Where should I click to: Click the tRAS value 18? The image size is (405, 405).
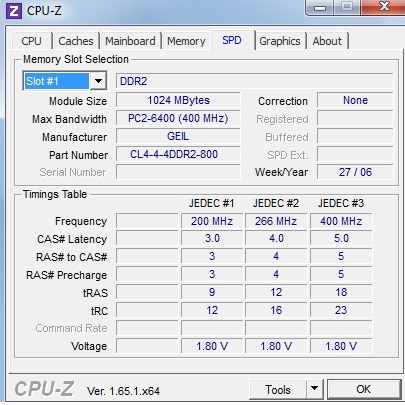point(341,292)
